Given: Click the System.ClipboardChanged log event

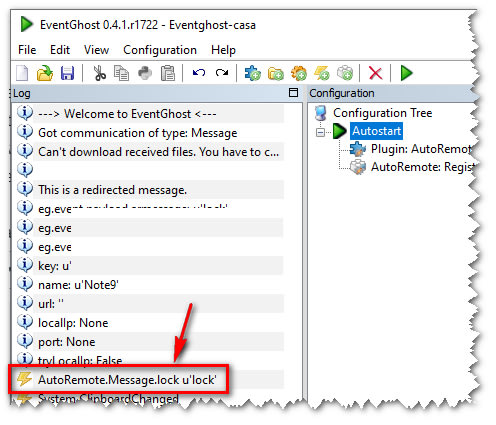Looking at the screenshot, I should pos(108,399).
